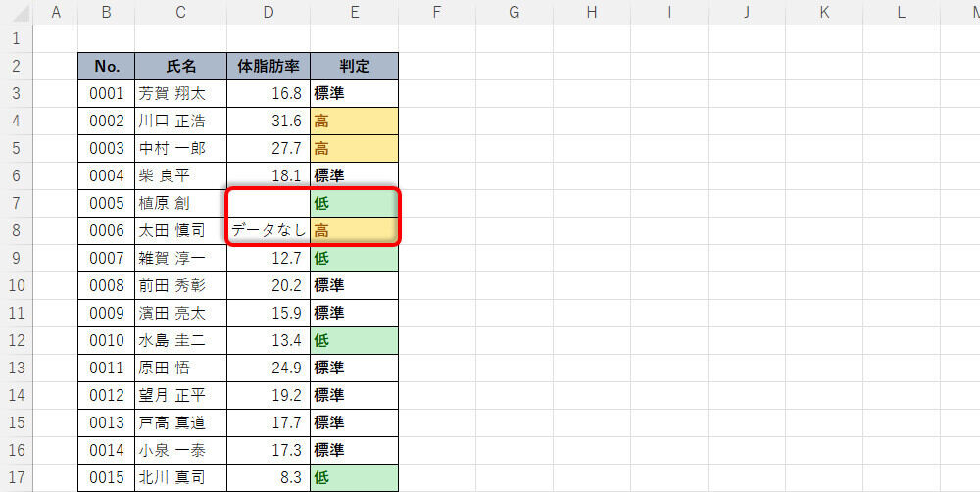The width and height of the screenshot is (980, 492).
Task: Select cell with value '31.6'
Action: coord(269,121)
